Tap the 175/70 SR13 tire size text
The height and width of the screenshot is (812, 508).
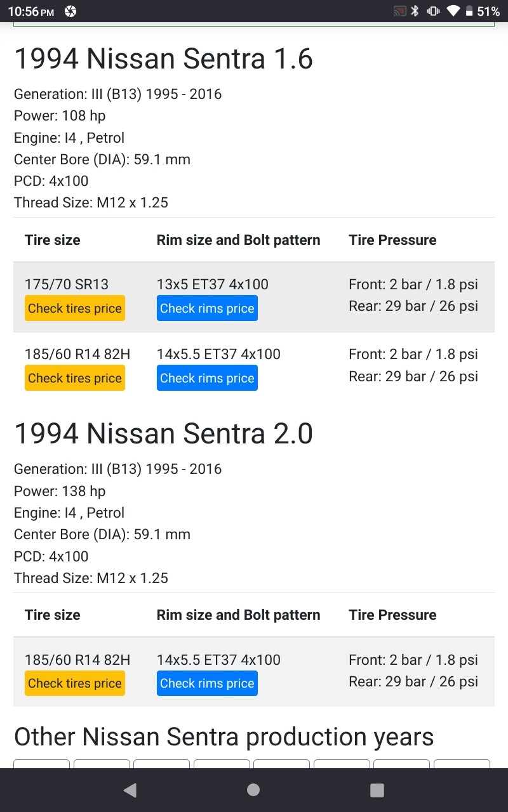pos(67,284)
